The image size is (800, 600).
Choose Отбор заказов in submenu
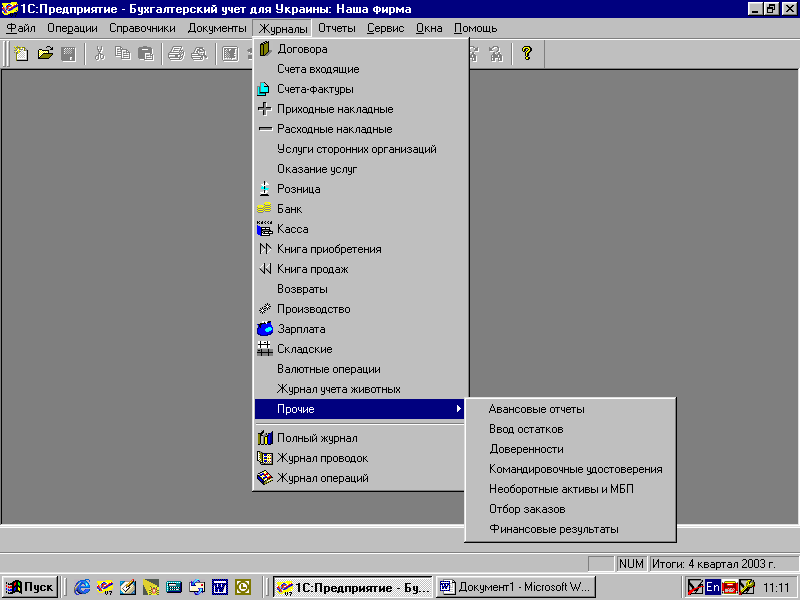(570, 509)
